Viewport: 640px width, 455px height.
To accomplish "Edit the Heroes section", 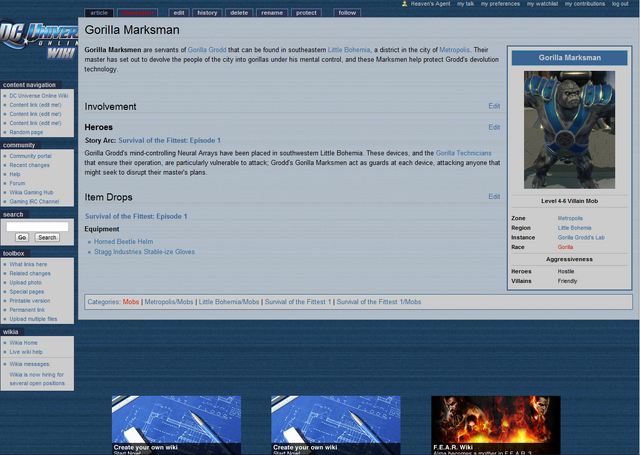I will [x=494, y=127].
